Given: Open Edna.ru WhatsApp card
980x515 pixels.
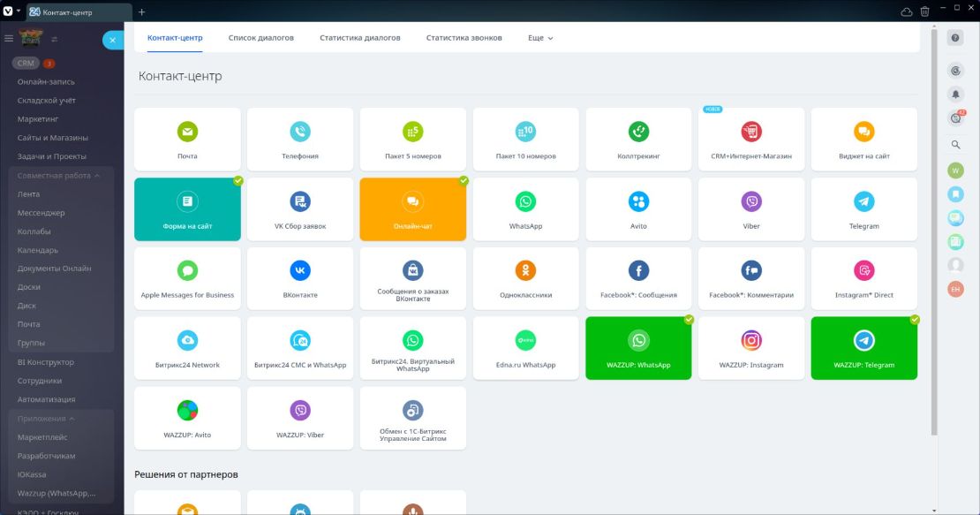Looking at the screenshot, I should pos(525,348).
